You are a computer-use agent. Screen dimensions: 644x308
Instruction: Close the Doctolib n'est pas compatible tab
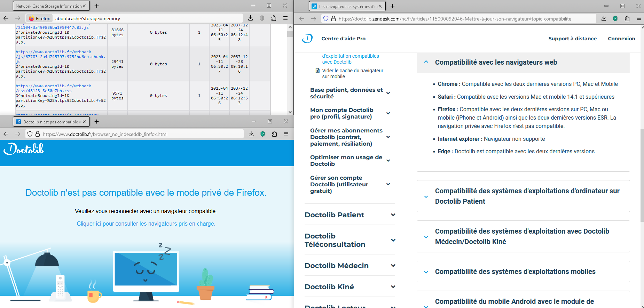click(84, 122)
